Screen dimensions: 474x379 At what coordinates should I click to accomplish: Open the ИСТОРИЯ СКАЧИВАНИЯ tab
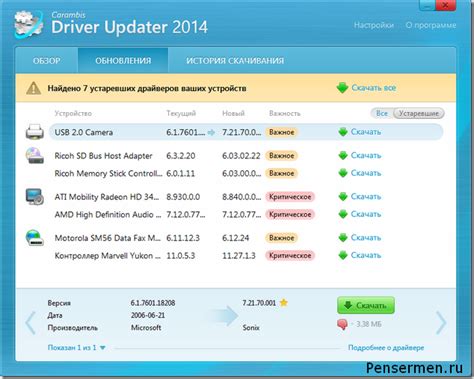click(x=235, y=61)
